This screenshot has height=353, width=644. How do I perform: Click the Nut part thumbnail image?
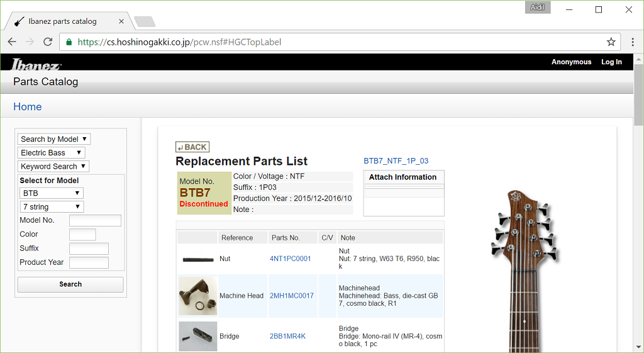tap(198, 259)
